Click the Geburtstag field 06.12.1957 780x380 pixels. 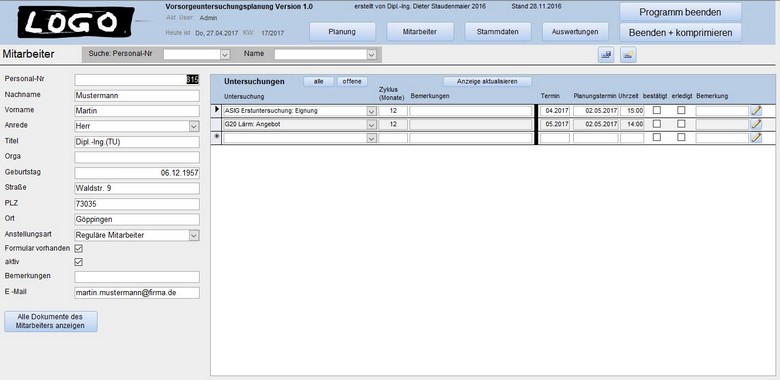tap(137, 173)
